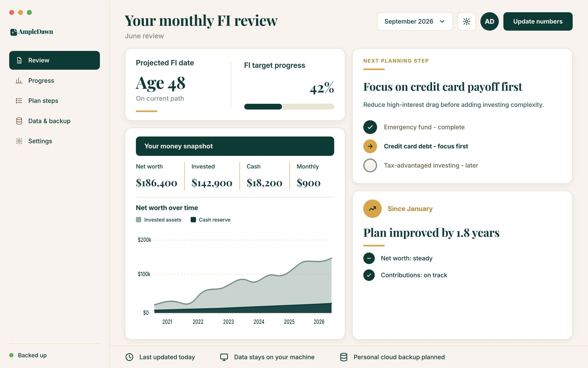Click the green Backed up status dot
This screenshot has height=368, width=588.
click(11, 355)
